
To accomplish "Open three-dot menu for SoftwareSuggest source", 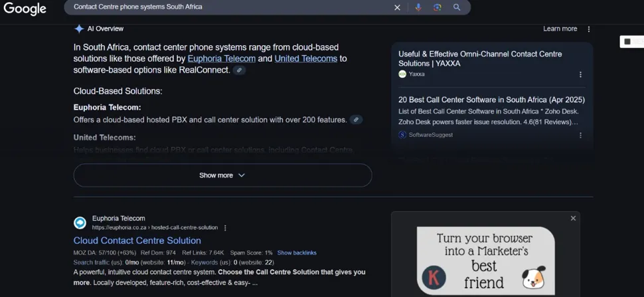I will [580, 135].
